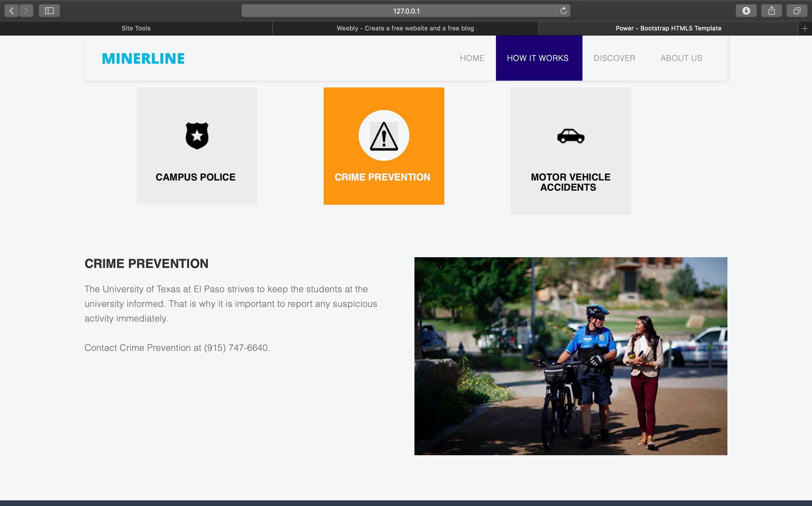The width and height of the screenshot is (812, 506).
Task: Open the DISCOVER menu item
Action: pos(614,58)
